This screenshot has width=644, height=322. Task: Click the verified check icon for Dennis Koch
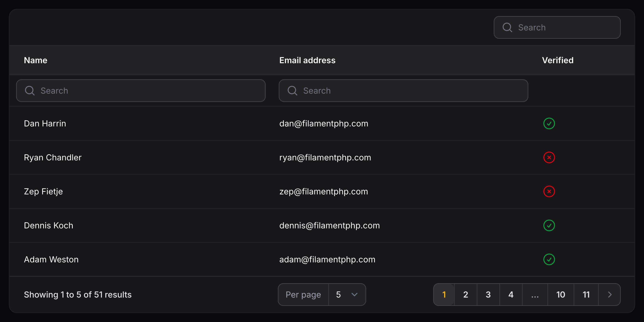(x=549, y=226)
